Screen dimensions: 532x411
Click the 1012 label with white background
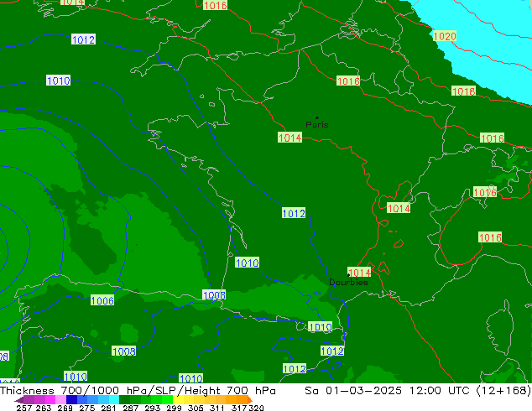click(x=83, y=39)
